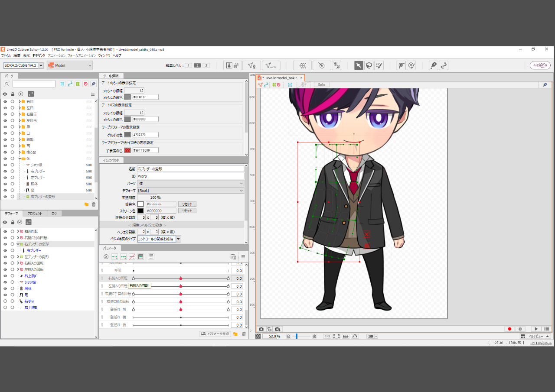Image resolution: width=555 pixels, height=392 pixels.
Task: Open the パーツ dropdown in Inspector
Action: pyautogui.click(x=190, y=184)
